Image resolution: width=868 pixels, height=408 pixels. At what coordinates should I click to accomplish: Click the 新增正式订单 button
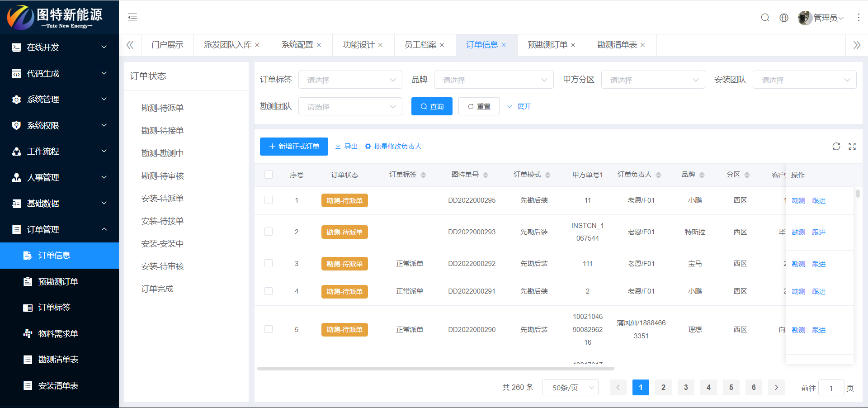pyautogui.click(x=294, y=147)
